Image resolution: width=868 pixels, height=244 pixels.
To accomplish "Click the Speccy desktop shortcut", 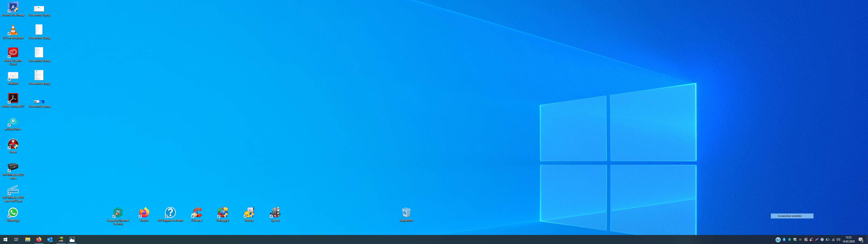I will click(275, 213).
